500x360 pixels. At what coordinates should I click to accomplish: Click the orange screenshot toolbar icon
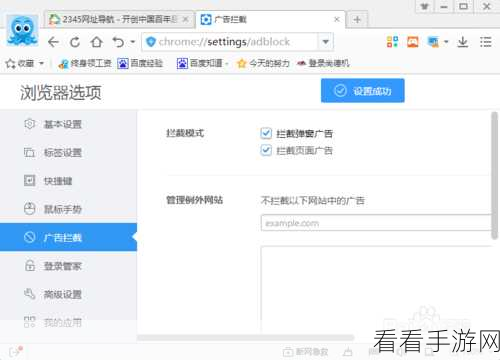coord(413,42)
